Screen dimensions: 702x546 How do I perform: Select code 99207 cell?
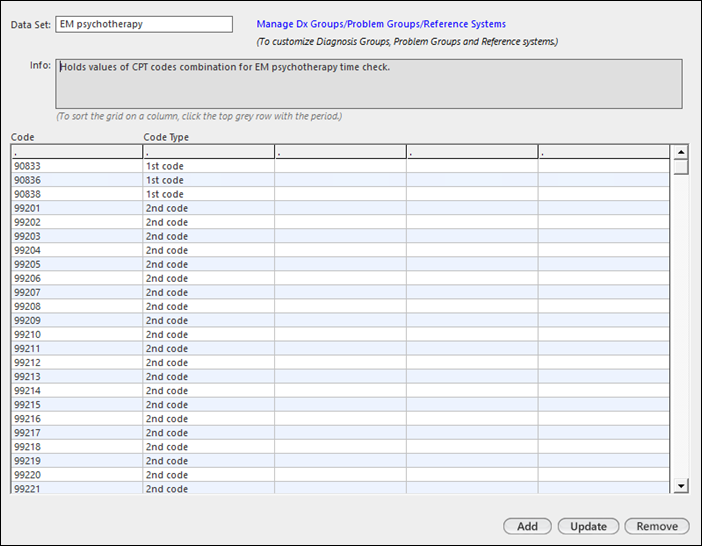point(77,292)
